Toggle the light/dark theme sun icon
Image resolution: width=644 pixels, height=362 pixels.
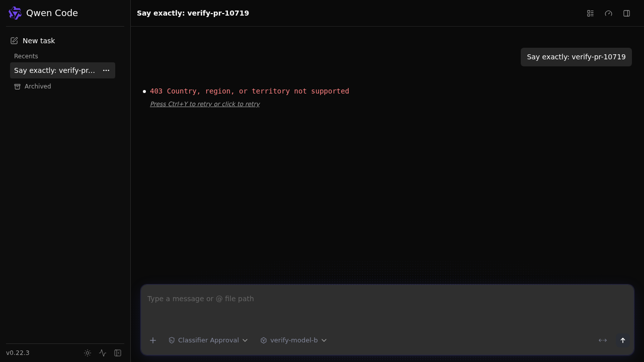pos(88,353)
